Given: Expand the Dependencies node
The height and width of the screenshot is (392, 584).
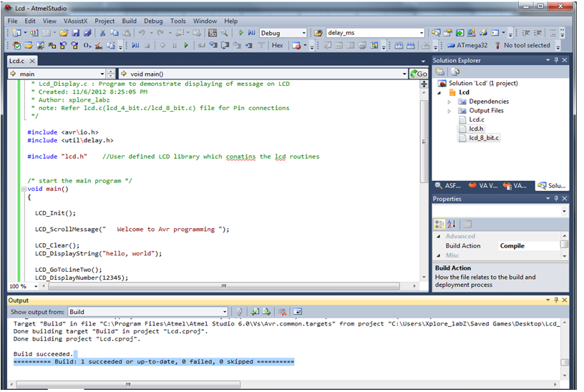Looking at the screenshot, I should tap(449, 102).
